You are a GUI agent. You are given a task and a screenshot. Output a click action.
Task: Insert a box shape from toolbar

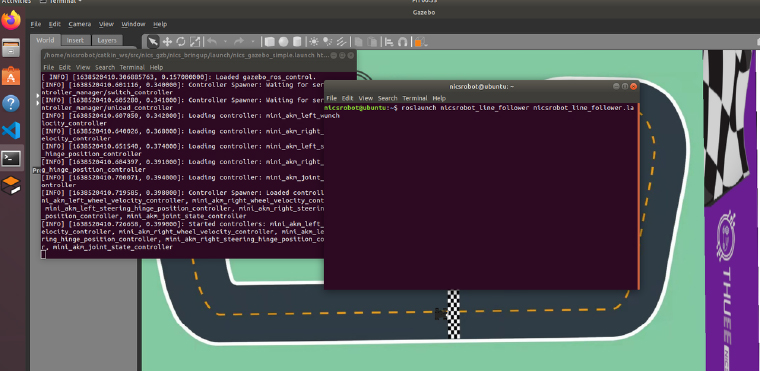270,42
